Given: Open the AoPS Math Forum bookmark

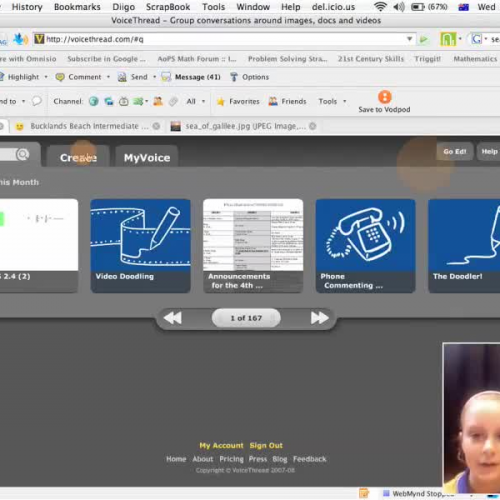Looking at the screenshot, I should [x=197, y=59].
